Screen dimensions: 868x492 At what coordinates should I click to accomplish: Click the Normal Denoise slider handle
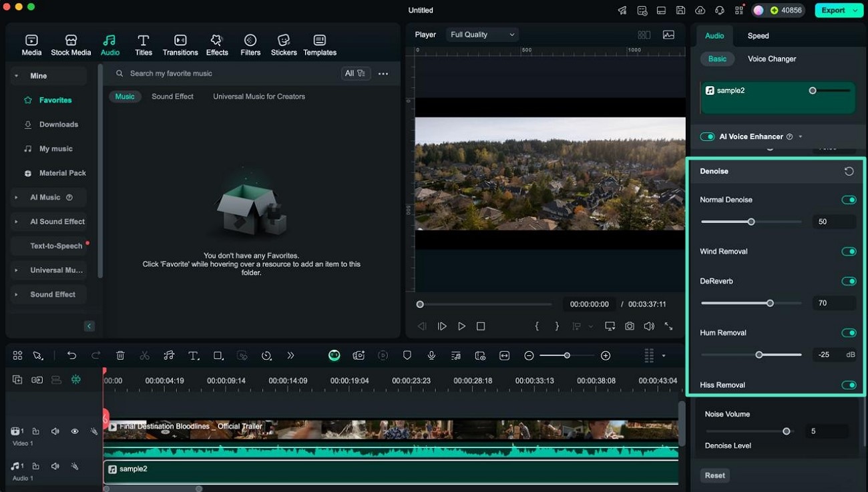click(751, 222)
